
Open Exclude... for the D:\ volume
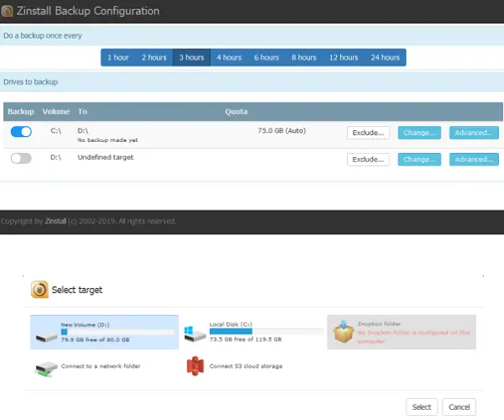point(368,160)
